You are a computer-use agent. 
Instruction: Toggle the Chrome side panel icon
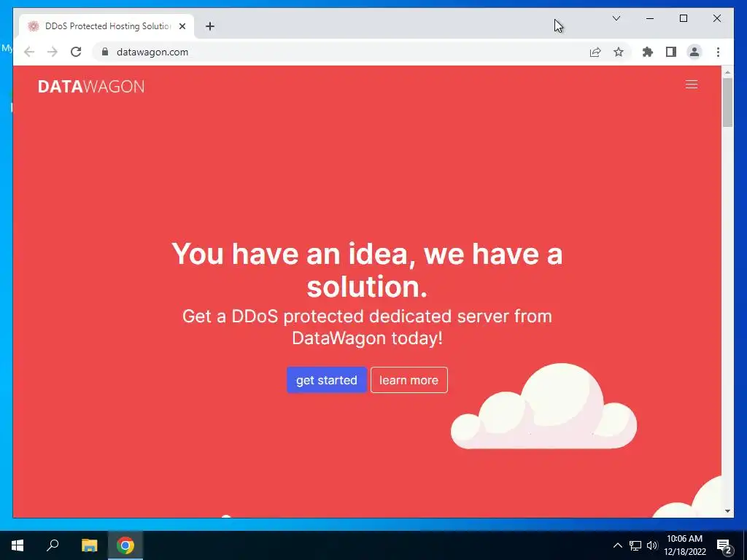click(x=671, y=52)
